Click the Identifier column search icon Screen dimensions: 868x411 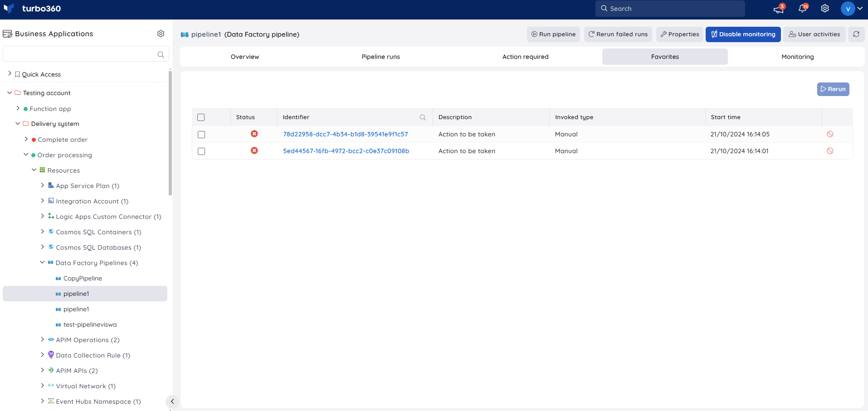point(423,117)
